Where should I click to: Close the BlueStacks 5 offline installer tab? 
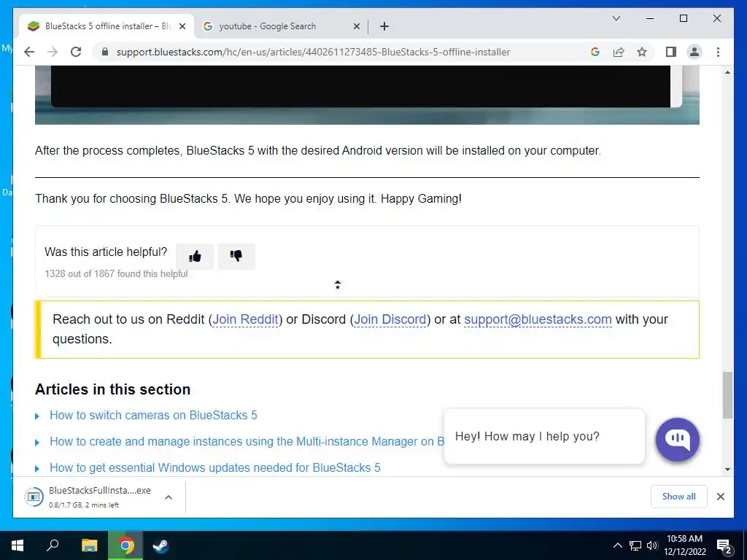pos(182,26)
